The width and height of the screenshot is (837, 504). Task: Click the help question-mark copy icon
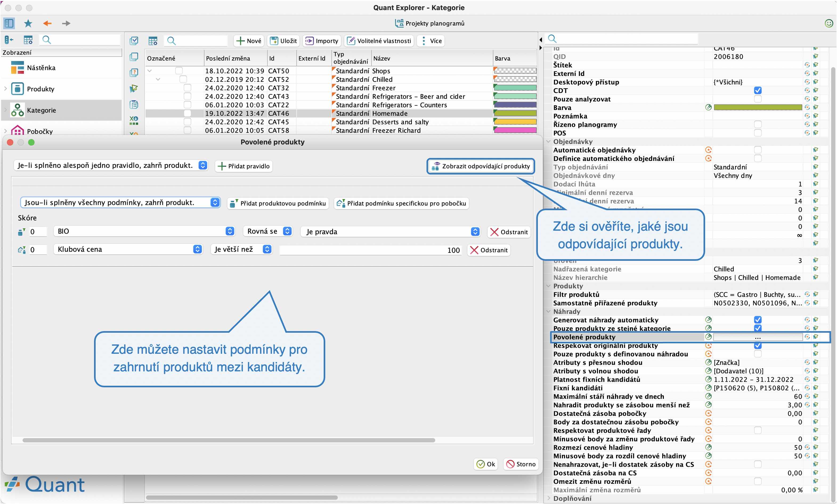point(134,72)
